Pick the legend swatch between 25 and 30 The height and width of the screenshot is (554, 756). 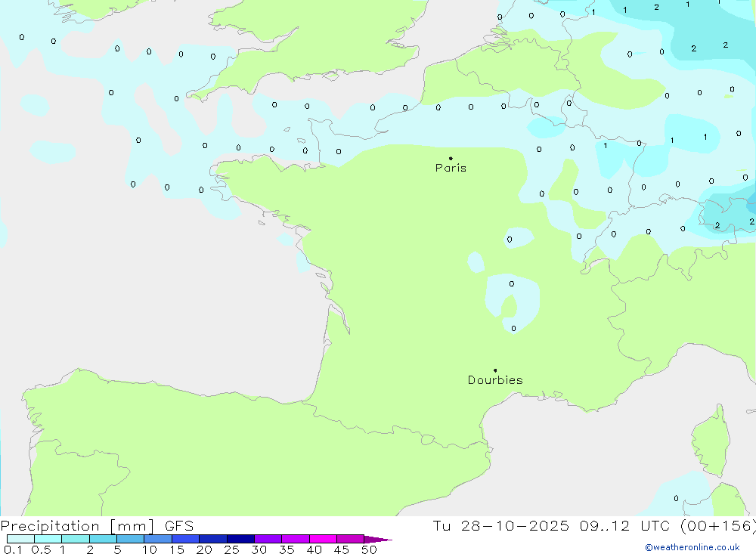click(x=240, y=539)
